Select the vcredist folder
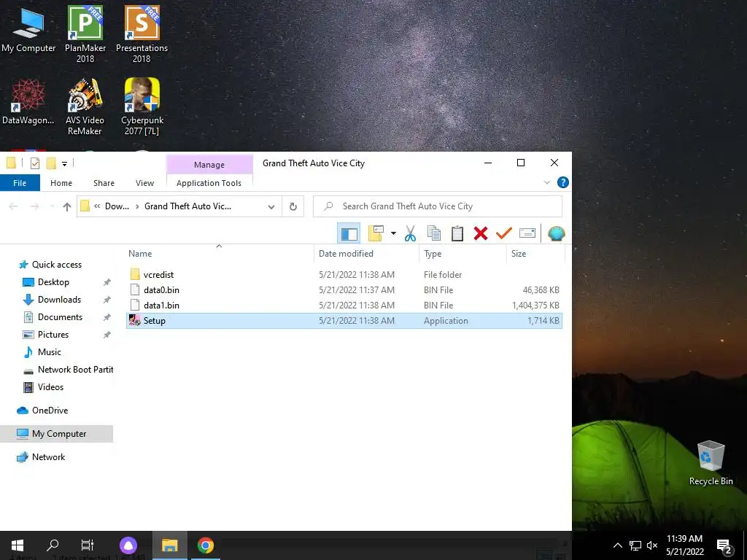The image size is (747, 560). [x=344, y=275]
